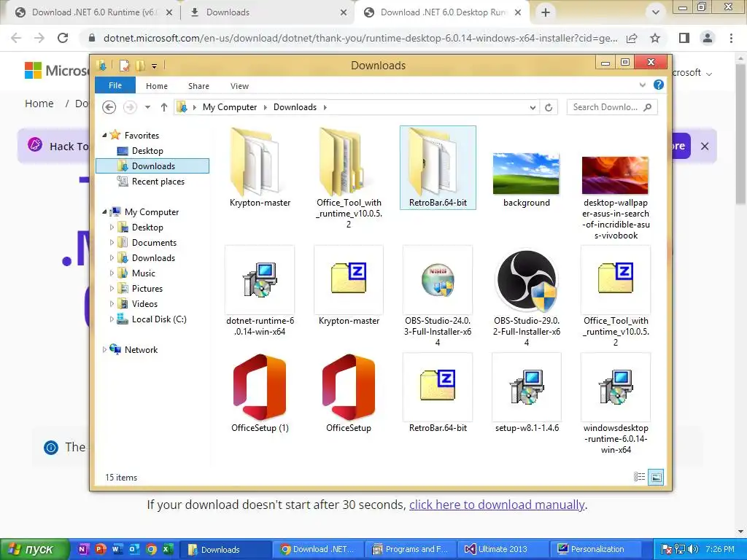This screenshot has height=560, width=747.
Task: Open Chrome three-dot menu
Action: (x=731, y=38)
